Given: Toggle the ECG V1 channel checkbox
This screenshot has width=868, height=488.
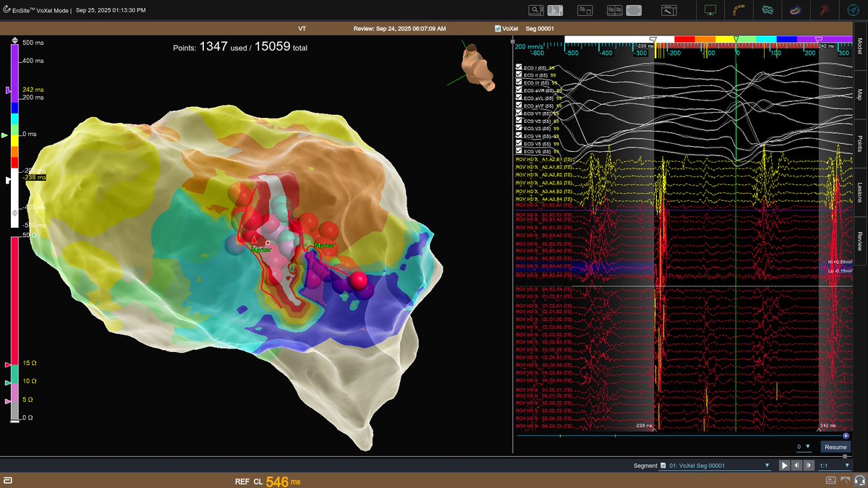Looking at the screenshot, I should click(519, 114).
